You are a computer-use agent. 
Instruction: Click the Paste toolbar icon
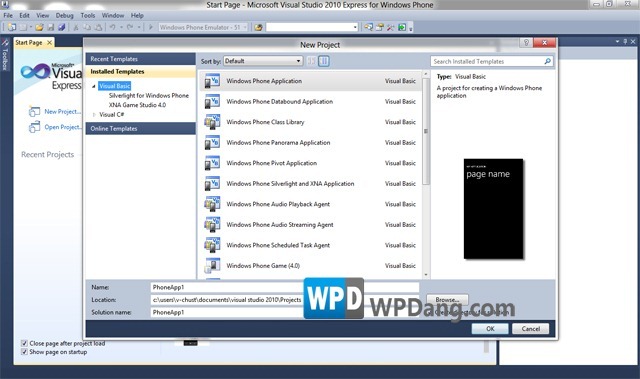click(x=98, y=27)
